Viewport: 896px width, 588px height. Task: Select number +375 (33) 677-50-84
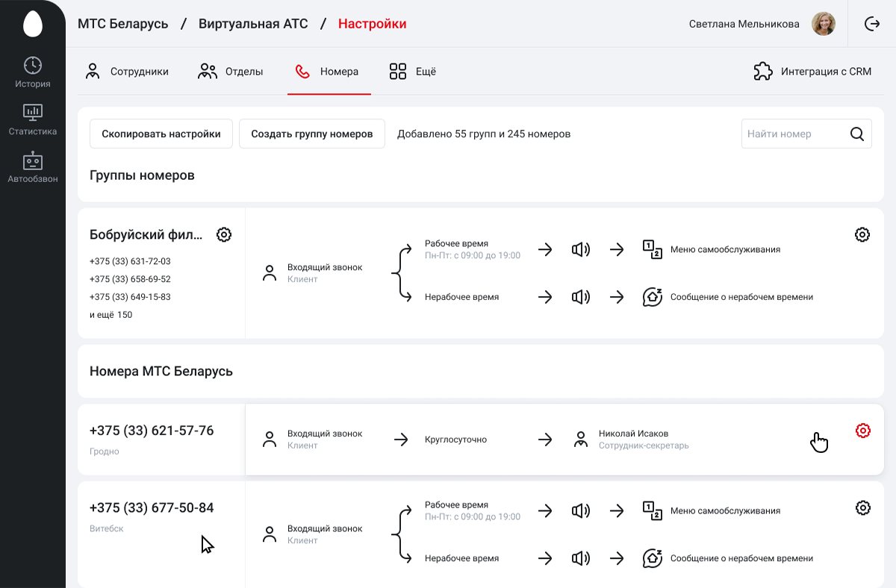[152, 507]
